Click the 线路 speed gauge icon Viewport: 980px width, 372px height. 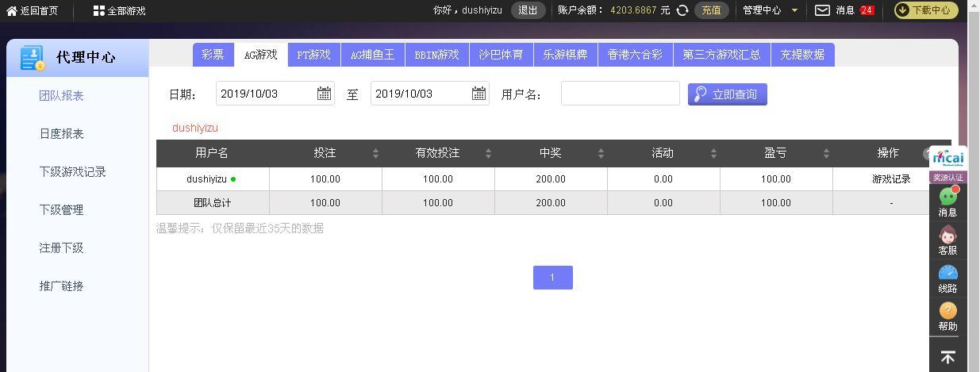pos(947,273)
